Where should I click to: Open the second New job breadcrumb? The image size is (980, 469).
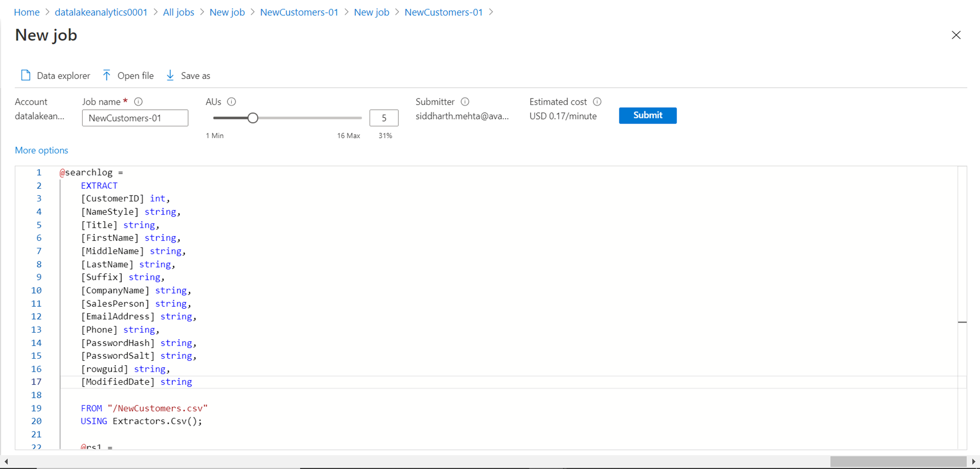[372, 12]
